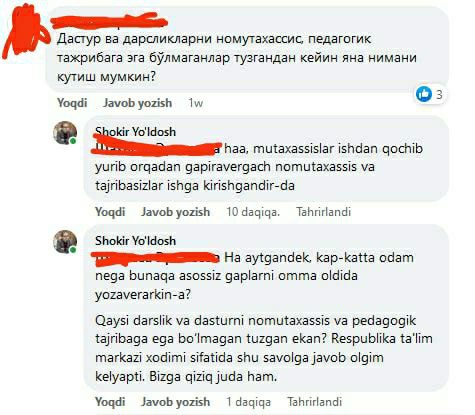Image resolution: width=475 pixels, height=415 pixels.
Task: Click Shokir Yo'ldosh avatar in first reply
Action: pyautogui.click(x=65, y=132)
